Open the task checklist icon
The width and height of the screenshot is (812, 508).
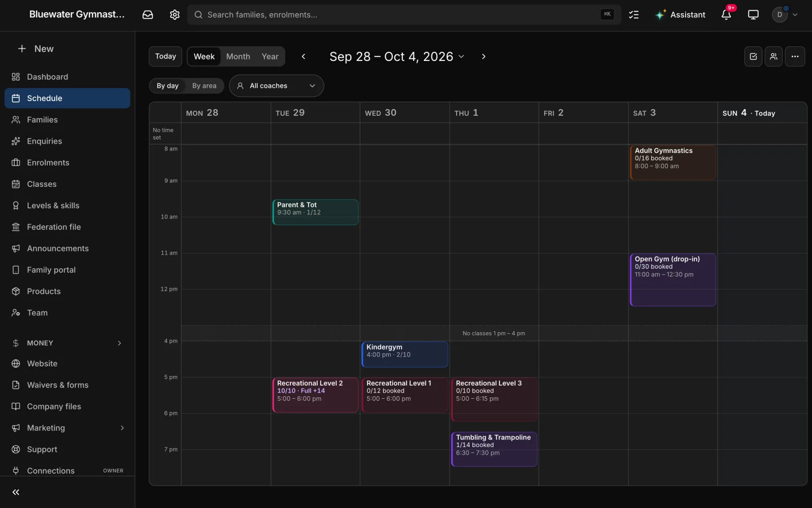pos(634,15)
